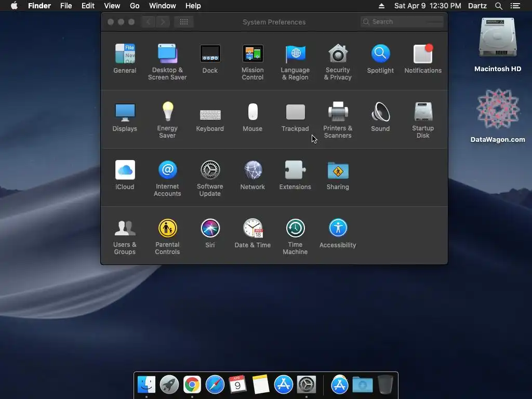
Task: Click the eject icon in menu bar
Action: [381, 6]
